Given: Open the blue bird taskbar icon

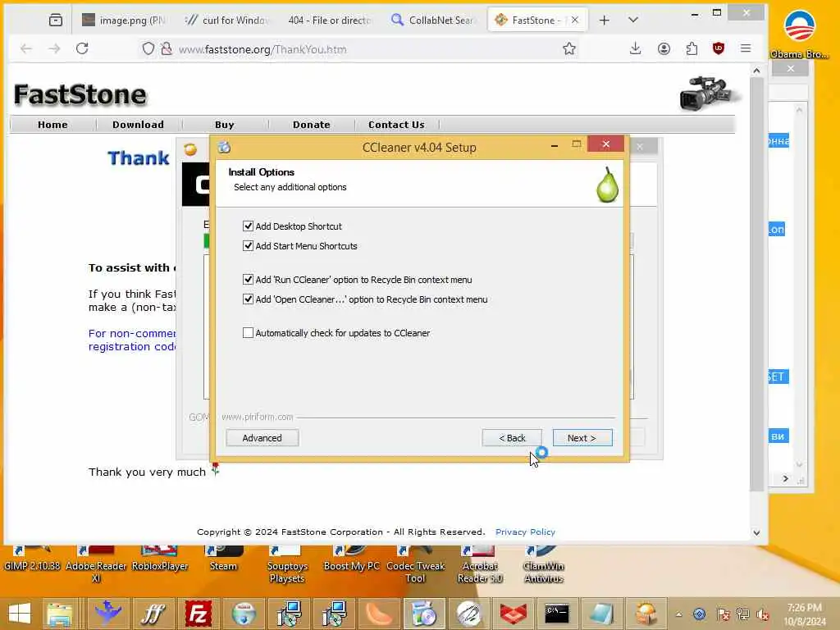Looking at the screenshot, I should click(x=107, y=614).
